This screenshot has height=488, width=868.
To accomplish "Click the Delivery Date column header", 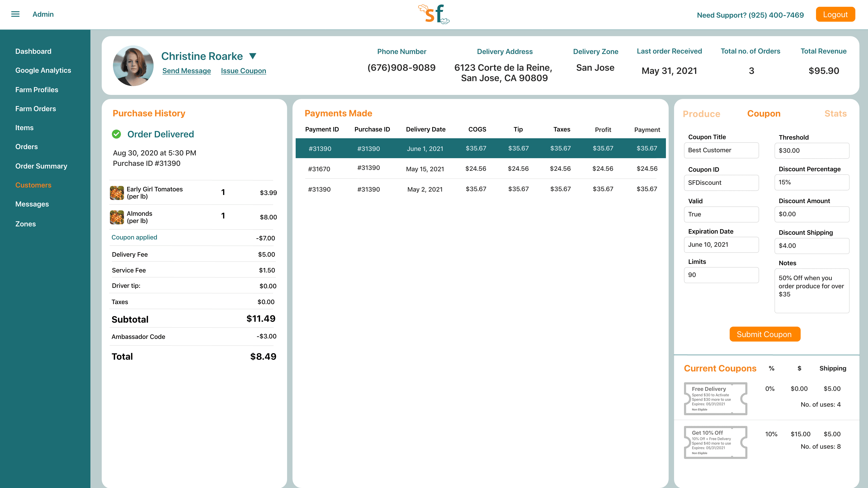I will tap(426, 129).
